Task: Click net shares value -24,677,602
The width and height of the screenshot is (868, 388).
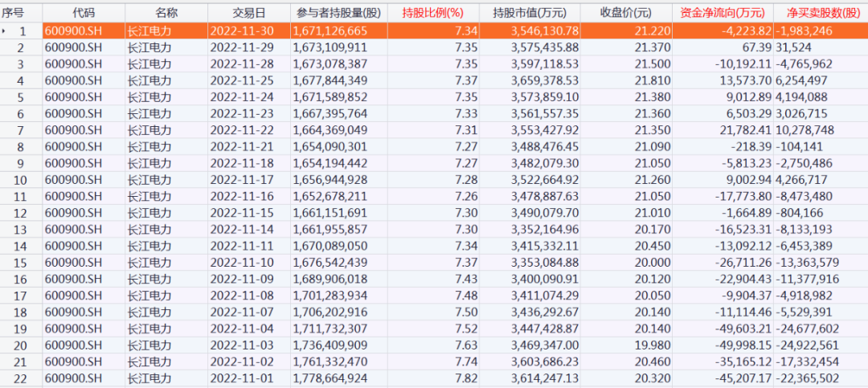Action: [x=807, y=329]
